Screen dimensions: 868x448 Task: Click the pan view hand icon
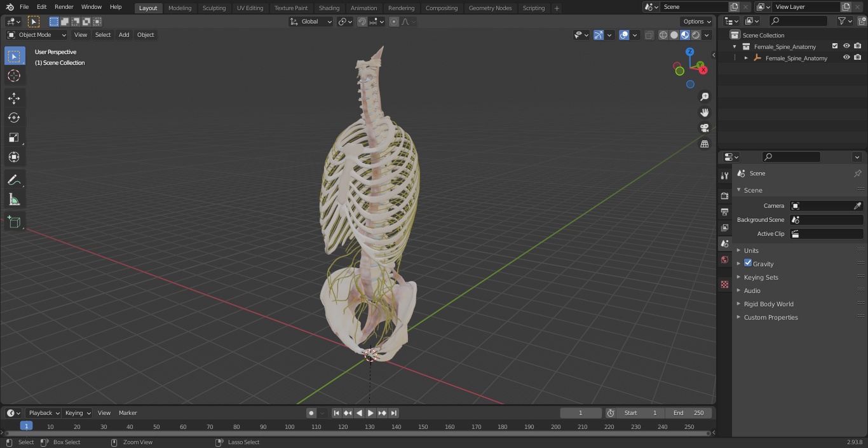(x=704, y=112)
